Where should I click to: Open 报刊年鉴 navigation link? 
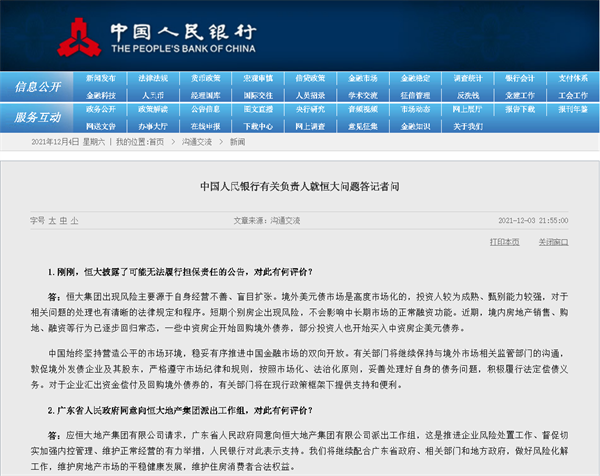click(x=573, y=109)
